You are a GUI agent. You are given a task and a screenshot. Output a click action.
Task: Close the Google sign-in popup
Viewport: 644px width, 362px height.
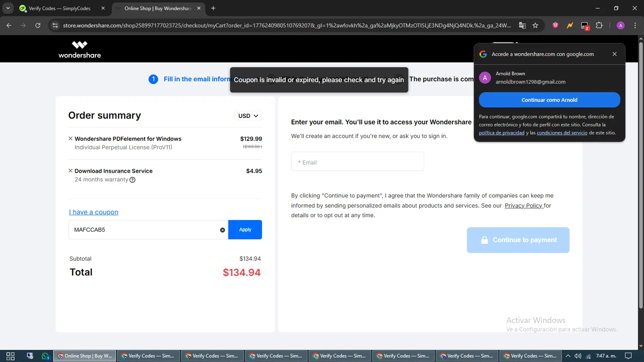coord(614,54)
